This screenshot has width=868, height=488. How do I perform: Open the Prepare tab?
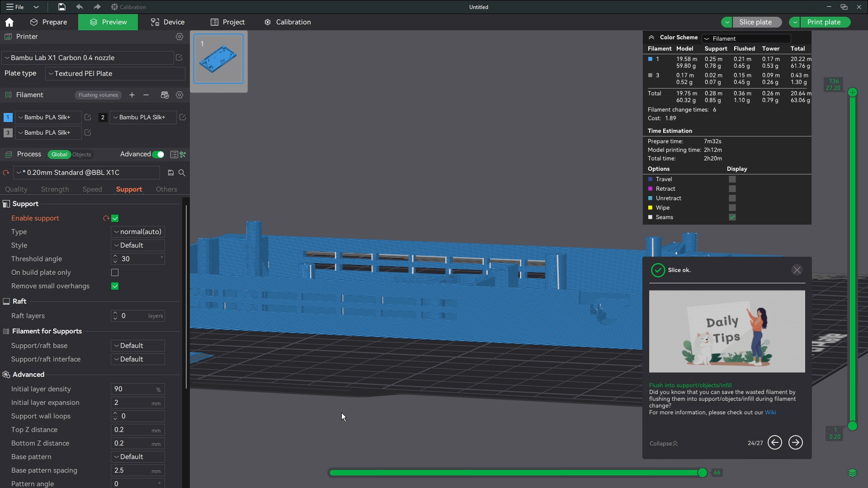48,22
